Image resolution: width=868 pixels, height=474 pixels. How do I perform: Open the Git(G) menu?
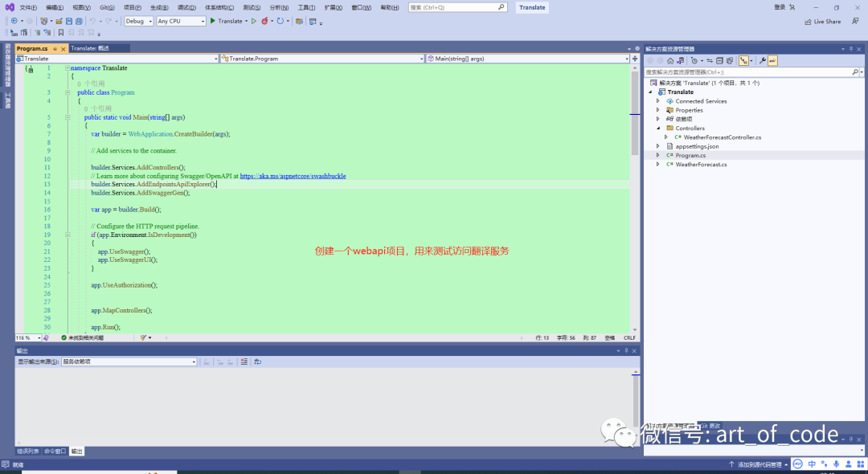(108, 8)
